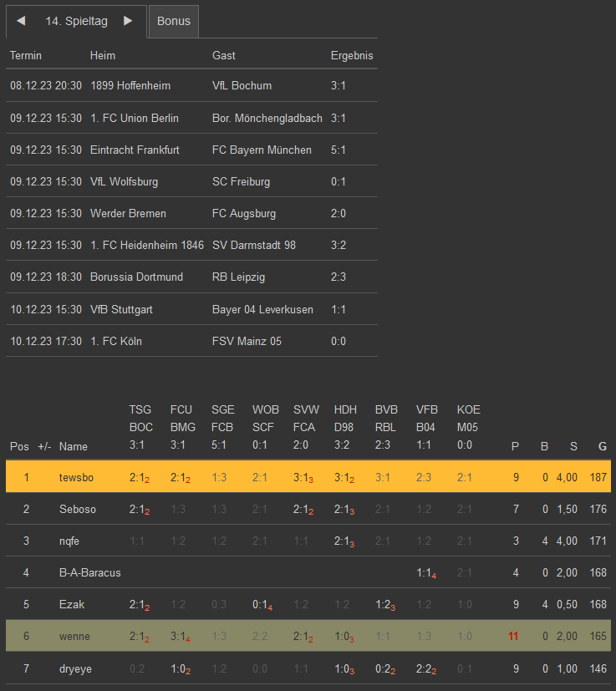Select the Hoffenheim vs Bochum match row
Image resolution: width=616 pixels, height=691 pixels.
click(x=191, y=85)
